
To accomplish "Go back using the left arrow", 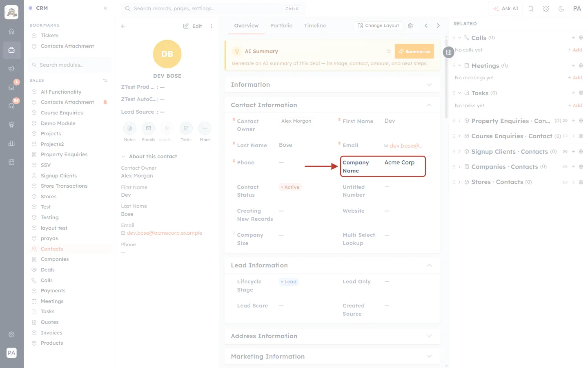I will (x=123, y=26).
